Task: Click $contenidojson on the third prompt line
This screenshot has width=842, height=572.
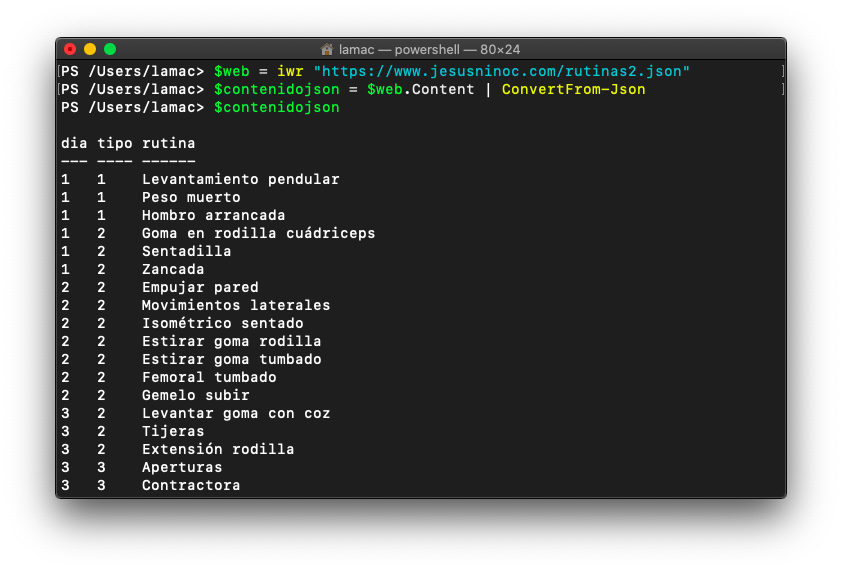Action: 277,107
